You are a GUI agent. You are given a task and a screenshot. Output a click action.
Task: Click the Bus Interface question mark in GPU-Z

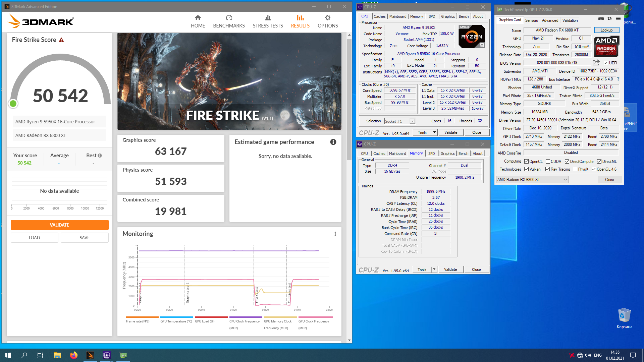pyautogui.click(x=618, y=79)
